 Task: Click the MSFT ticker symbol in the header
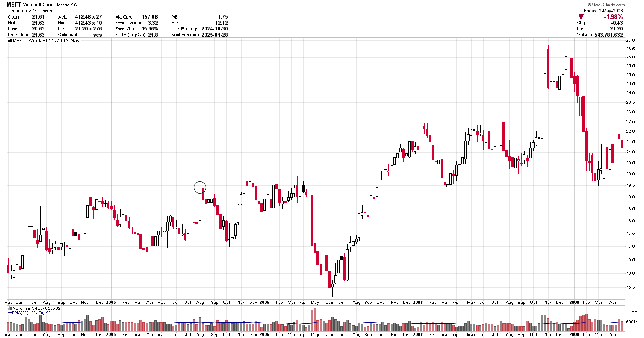14,5
